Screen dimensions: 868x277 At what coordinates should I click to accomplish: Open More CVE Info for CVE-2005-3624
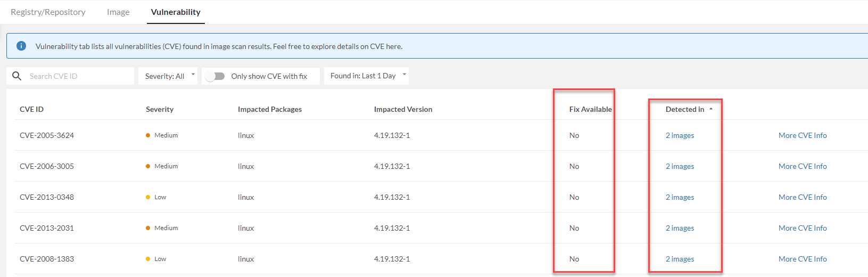coord(803,135)
